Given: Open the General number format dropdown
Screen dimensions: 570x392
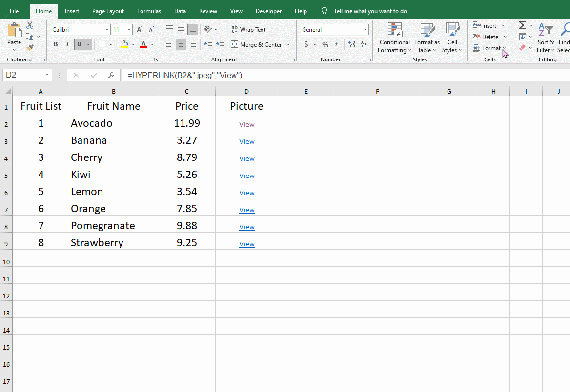Looking at the screenshot, I should [x=365, y=29].
